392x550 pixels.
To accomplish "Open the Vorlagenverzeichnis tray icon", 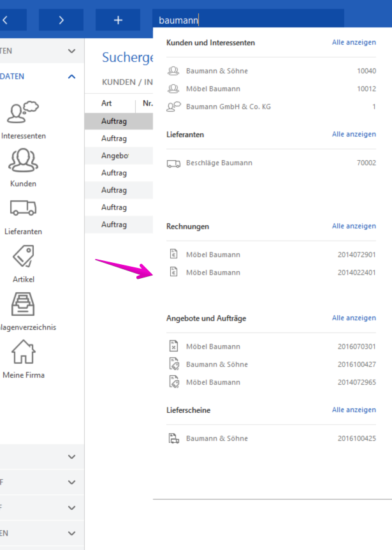I will [x=23, y=304].
